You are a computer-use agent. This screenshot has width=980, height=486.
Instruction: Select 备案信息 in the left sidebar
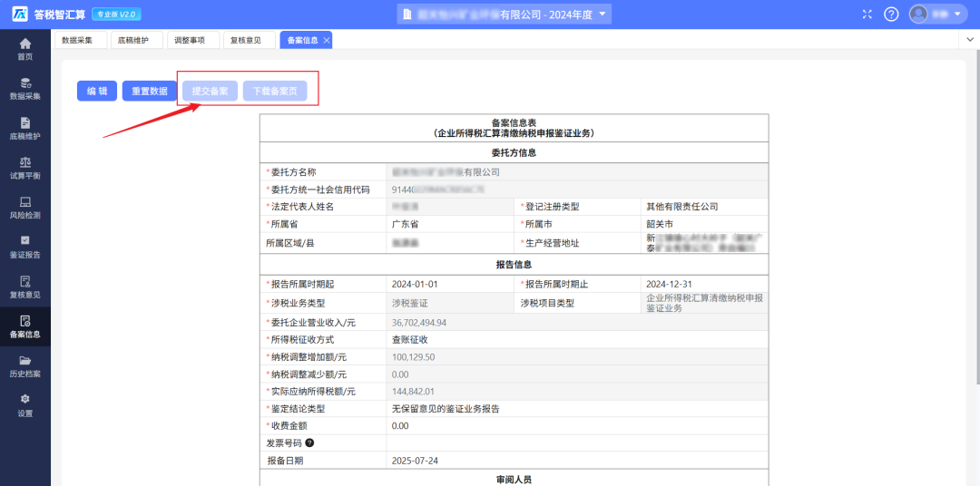click(25, 326)
